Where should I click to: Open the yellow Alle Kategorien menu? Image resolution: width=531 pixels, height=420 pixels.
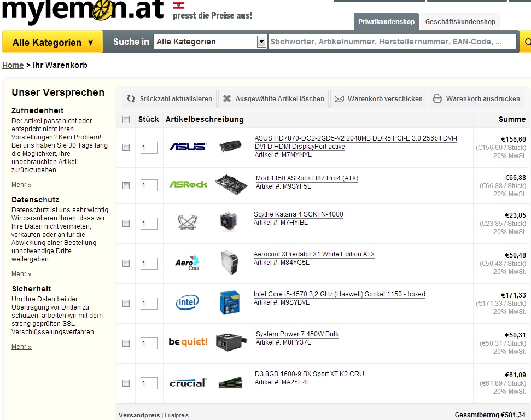click(x=52, y=42)
